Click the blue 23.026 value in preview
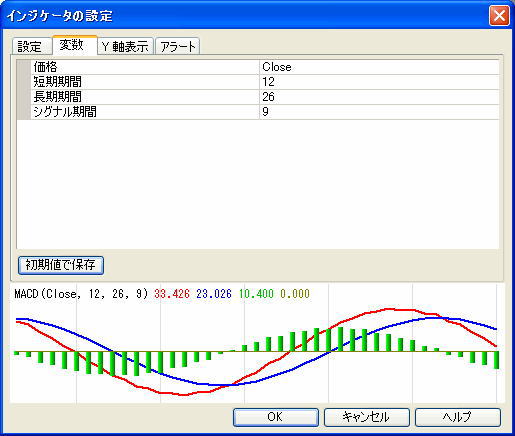 (214, 294)
